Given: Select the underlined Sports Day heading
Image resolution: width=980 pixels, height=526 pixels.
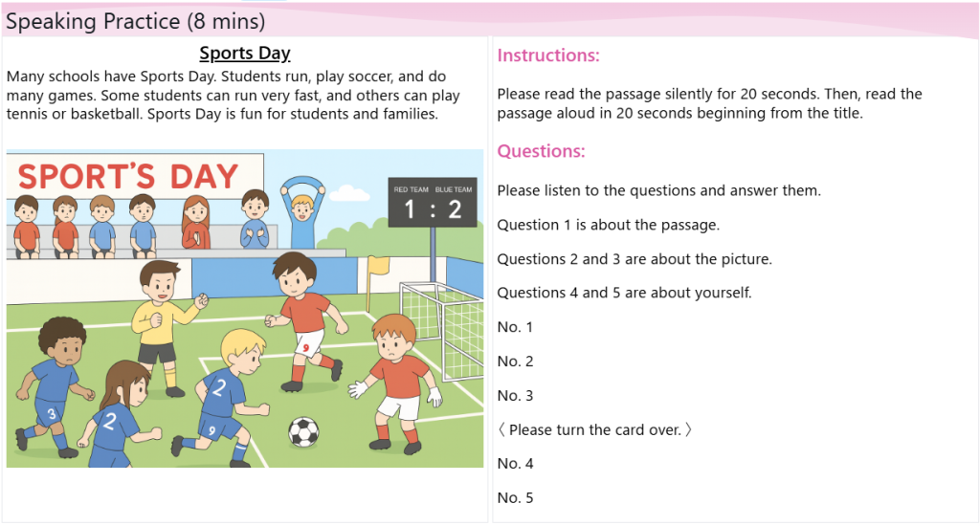Looking at the screenshot, I should [245, 54].
